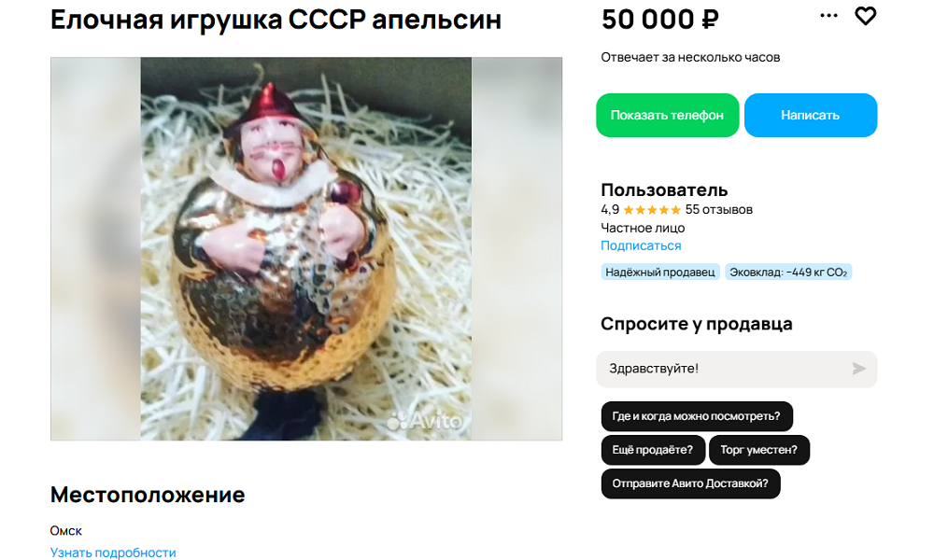Open the Пользователь seller profile
The width and height of the screenshot is (934, 560).
click(x=663, y=190)
